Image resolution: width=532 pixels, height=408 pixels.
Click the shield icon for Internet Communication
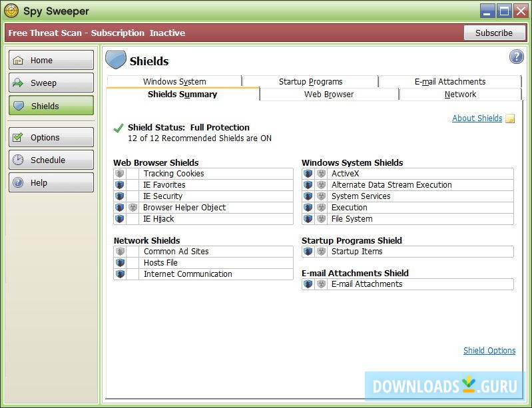pyautogui.click(x=120, y=274)
